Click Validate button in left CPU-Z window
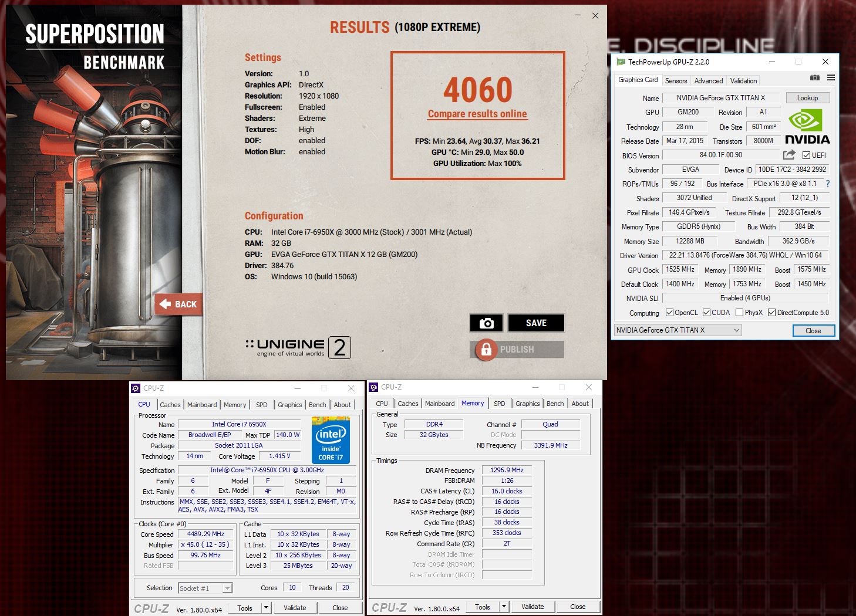 click(x=295, y=608)
